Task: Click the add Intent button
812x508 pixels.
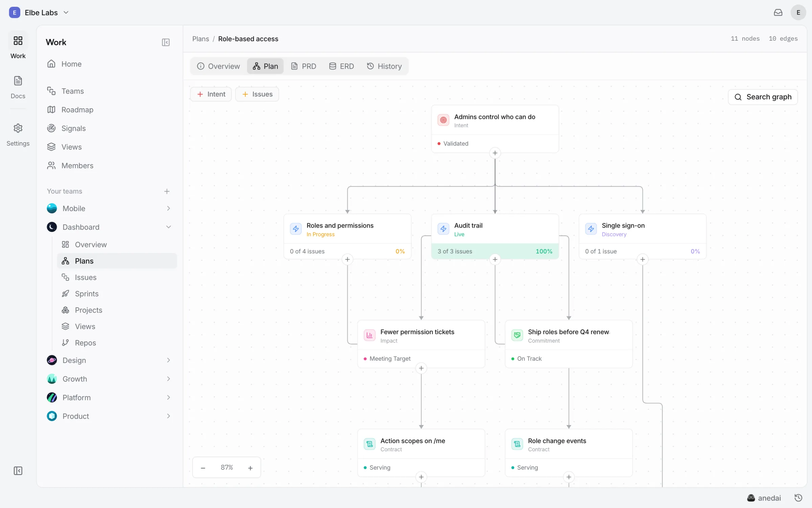Action: pos(211,94)
